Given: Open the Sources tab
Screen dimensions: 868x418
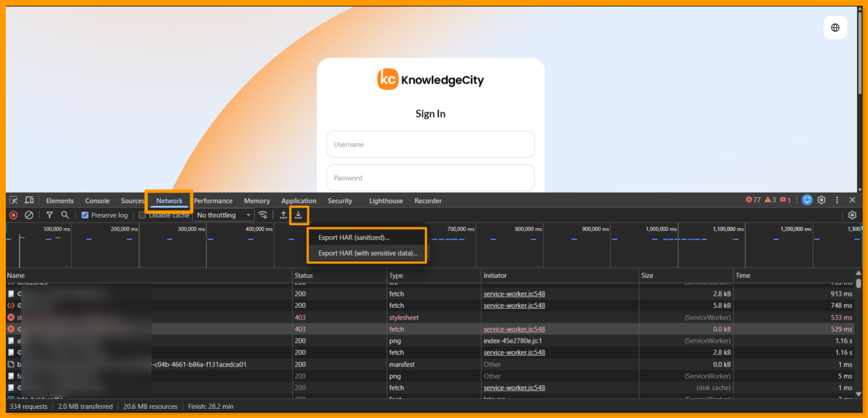Looking at the screenshot, I should (133, 201).
